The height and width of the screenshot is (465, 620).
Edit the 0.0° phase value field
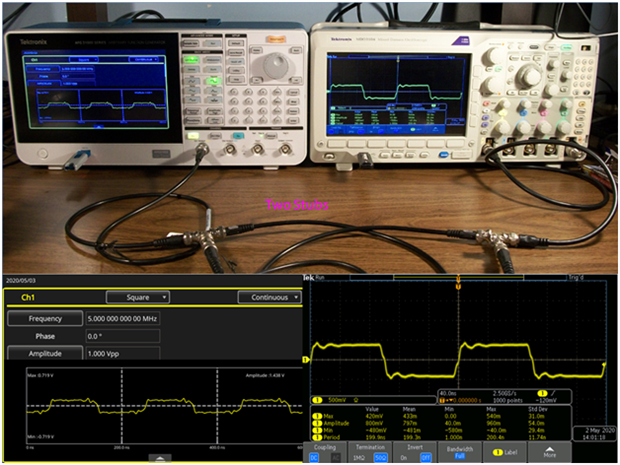123,336
